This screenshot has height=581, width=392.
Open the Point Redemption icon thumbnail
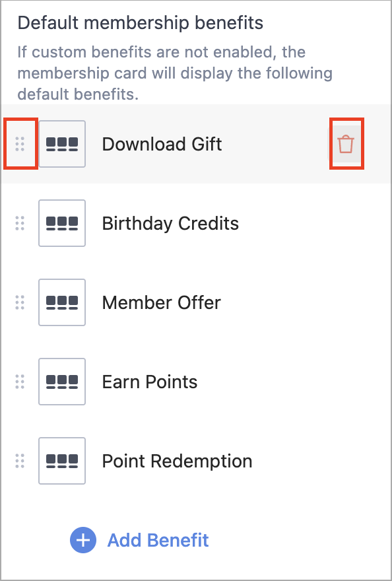62,461
